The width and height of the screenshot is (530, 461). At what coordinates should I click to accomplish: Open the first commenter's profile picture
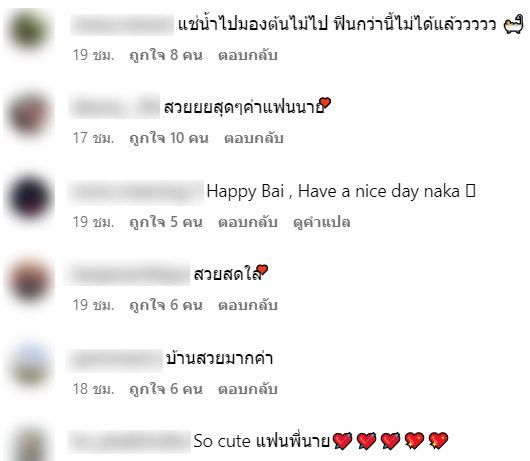click(x=29, y=30)
